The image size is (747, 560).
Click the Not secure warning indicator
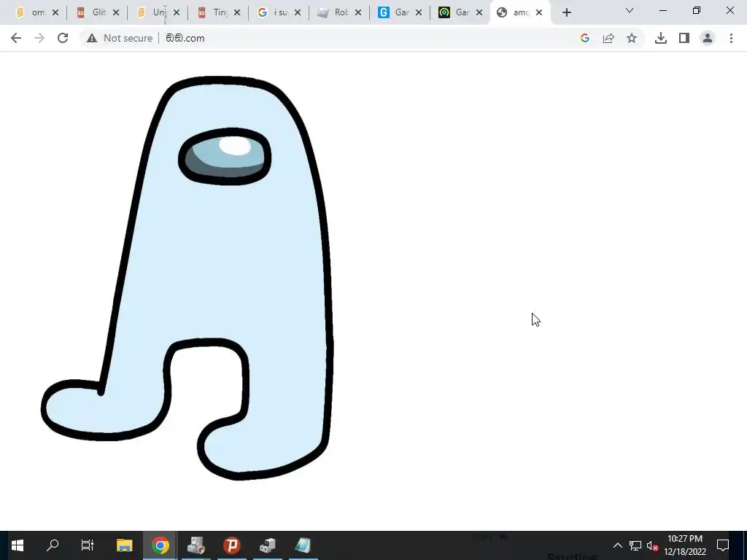click(120, 38)
